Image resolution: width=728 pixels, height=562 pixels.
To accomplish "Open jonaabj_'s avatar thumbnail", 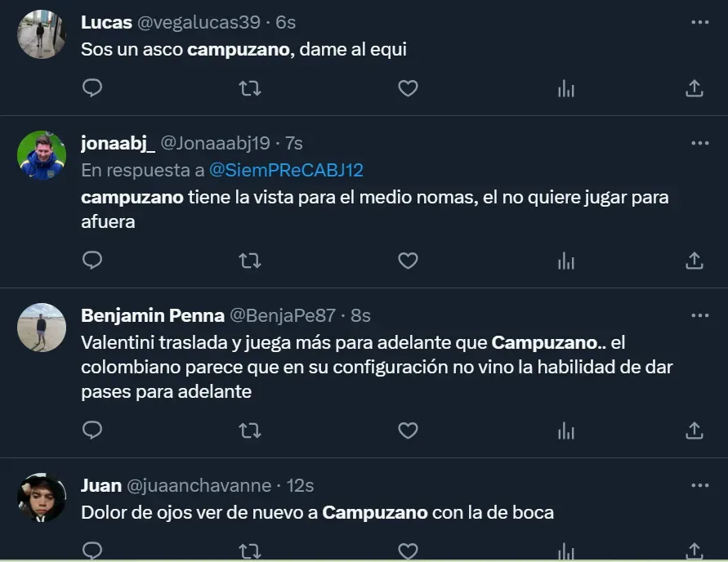I will (42, 155).
